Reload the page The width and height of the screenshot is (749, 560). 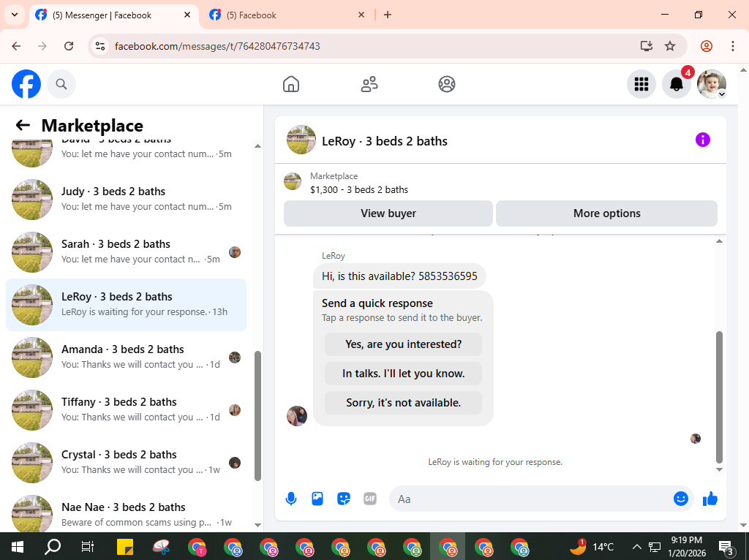[x=69, y=46]
